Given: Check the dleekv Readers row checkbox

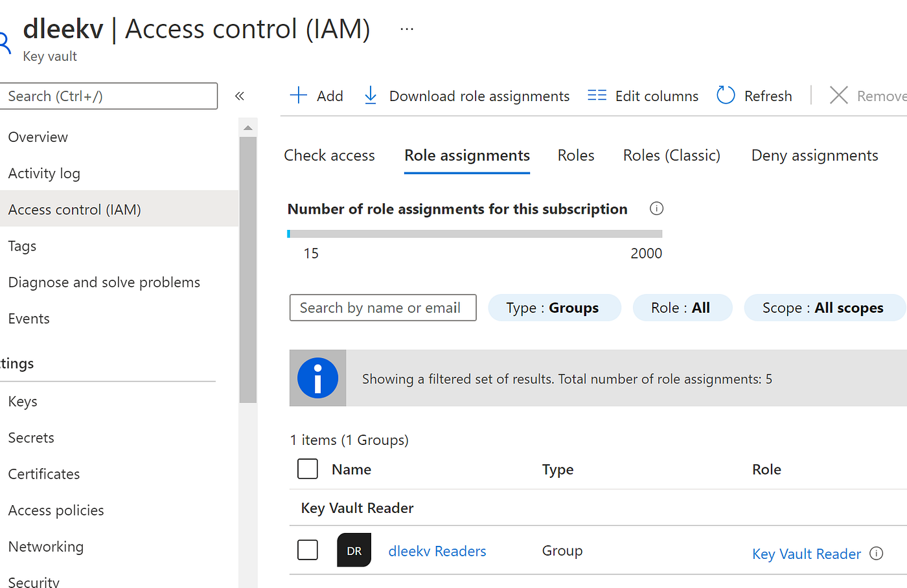Looking at the screenshot, I should coord(308,550).
